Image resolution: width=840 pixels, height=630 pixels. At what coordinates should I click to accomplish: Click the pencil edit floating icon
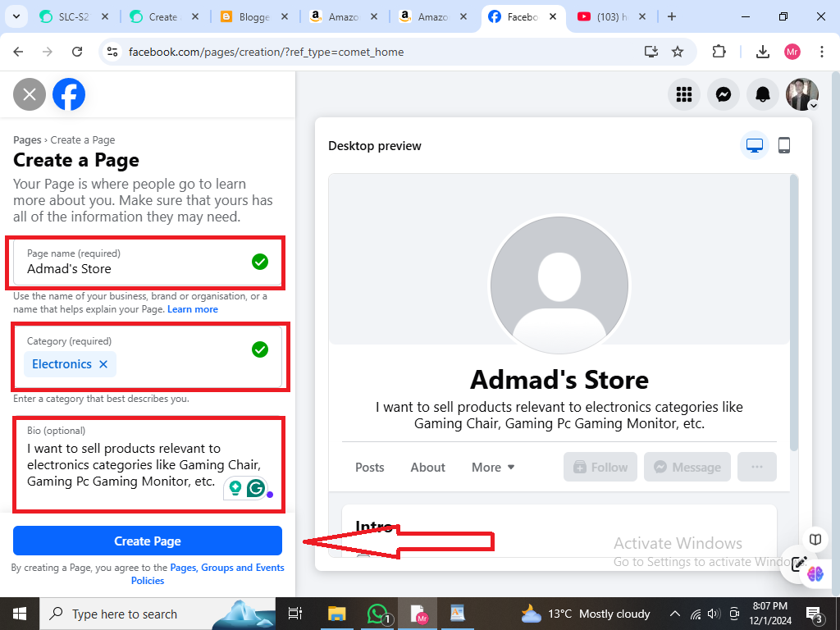click(x=798, y=564)
